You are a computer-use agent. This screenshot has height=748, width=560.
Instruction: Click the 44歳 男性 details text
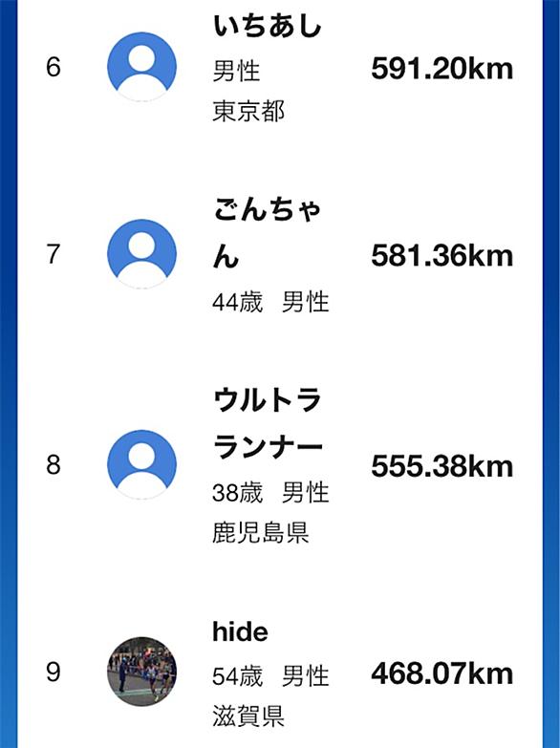pos(270,302)
